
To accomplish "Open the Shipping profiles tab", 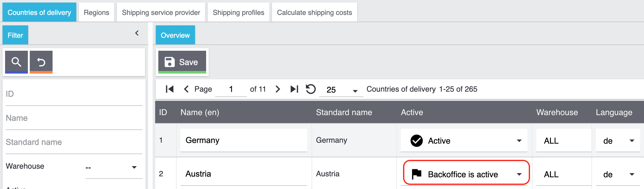I will (238, 12).
